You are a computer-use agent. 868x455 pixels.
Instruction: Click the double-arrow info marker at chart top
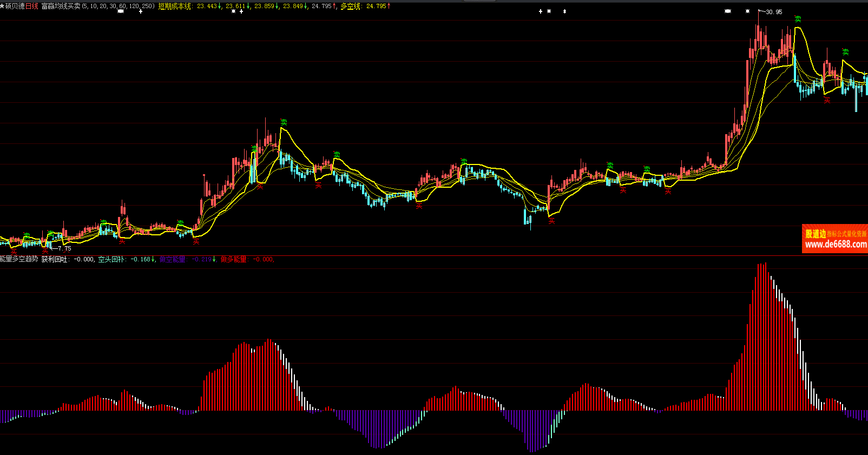pos(564,11)
